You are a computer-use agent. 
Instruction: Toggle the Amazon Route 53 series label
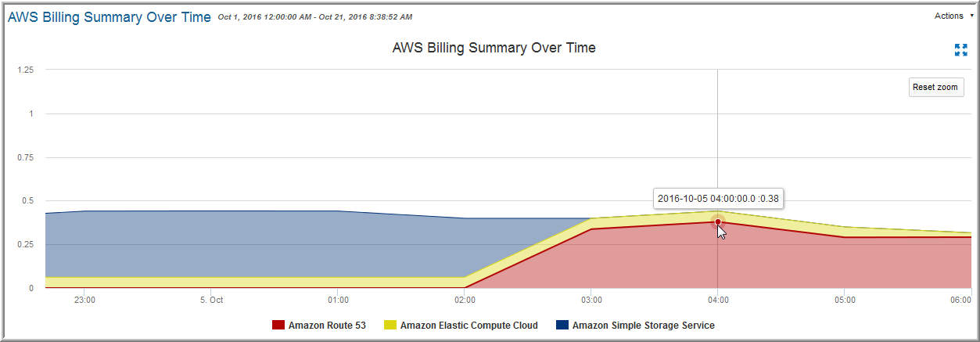(x=326, y=325)
